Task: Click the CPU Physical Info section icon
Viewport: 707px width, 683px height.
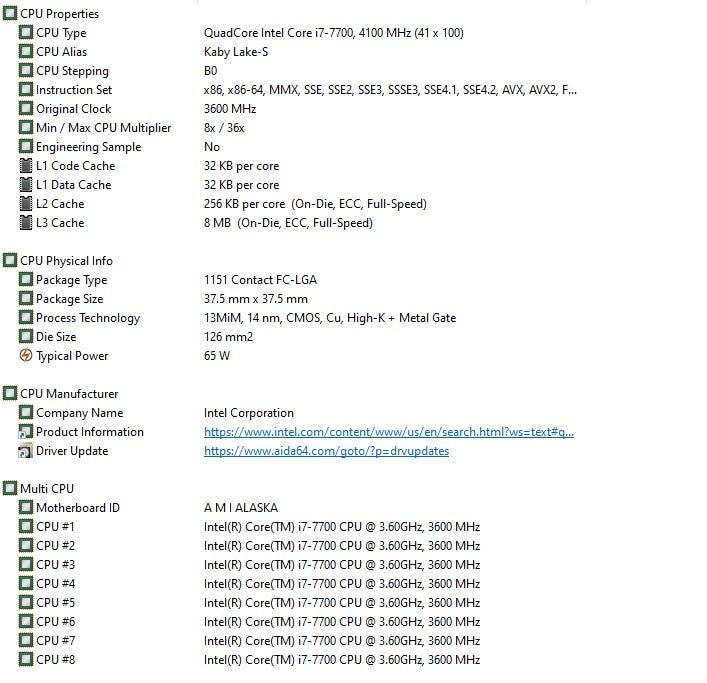Action: (x=10, y=260)
